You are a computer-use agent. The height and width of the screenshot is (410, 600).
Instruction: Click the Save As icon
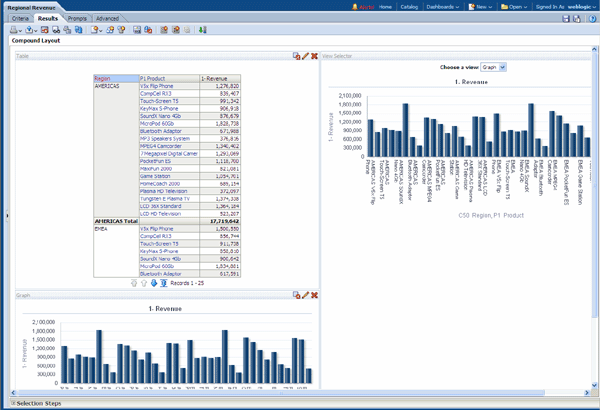[577, 19]
